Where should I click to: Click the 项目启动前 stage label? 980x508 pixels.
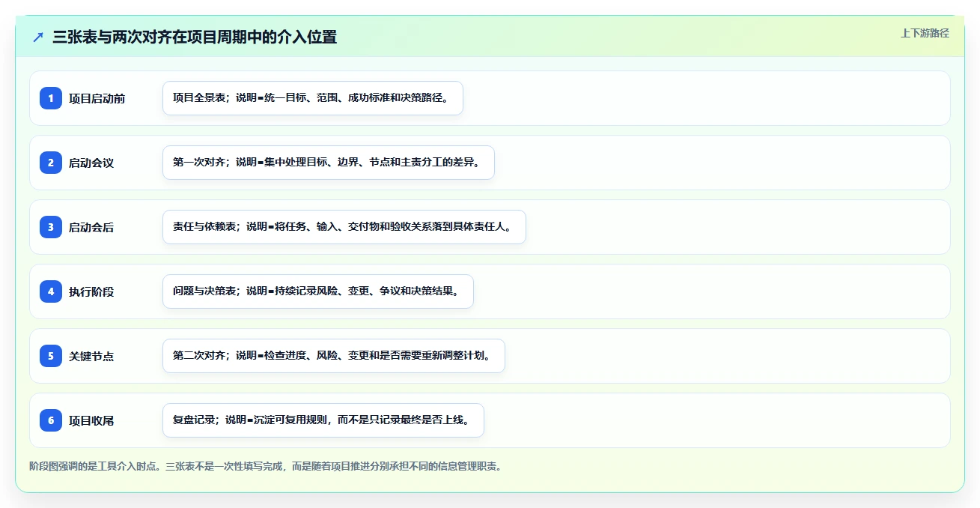97,98
